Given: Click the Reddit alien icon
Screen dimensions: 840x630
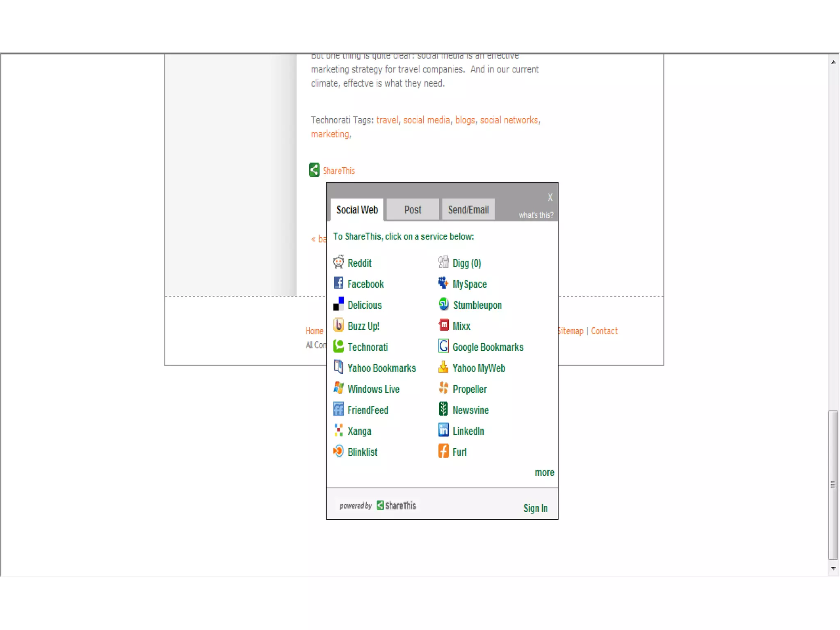Looking at the screenshot, I should pyautogui.click(x=338, y=262).
